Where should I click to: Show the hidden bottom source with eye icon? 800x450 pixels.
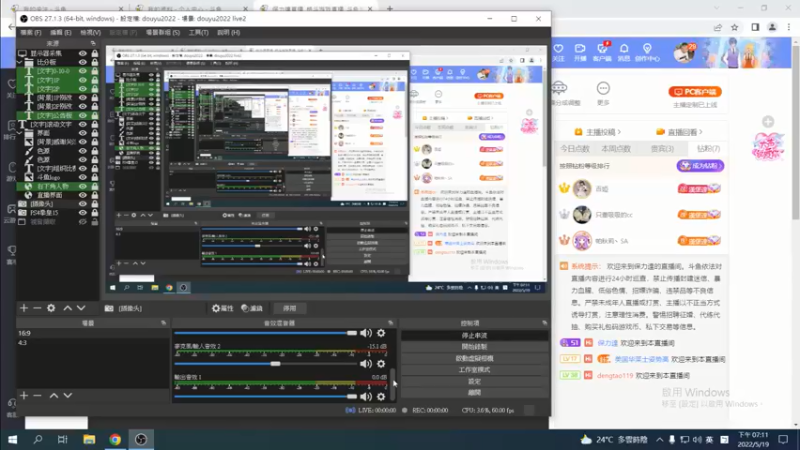coord(83,221)
